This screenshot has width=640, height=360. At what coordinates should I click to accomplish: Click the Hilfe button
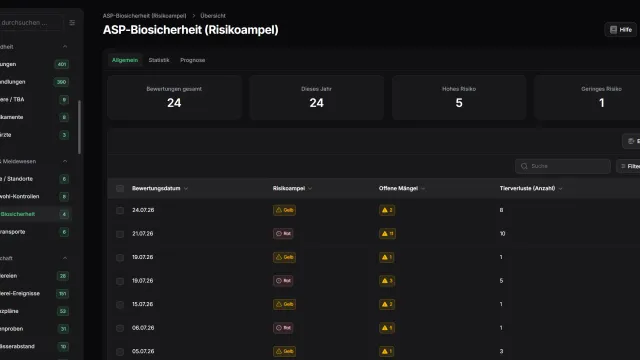(620, 30)
